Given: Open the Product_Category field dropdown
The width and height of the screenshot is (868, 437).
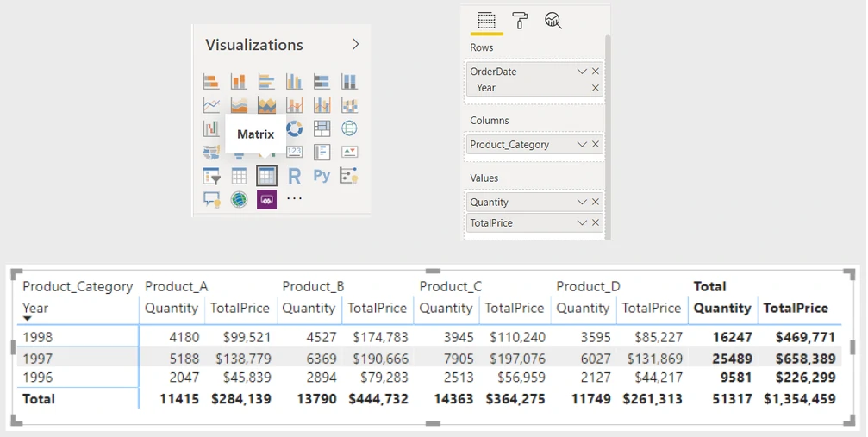Looking at the screenshot, I should pyautogui.click(x=581, y=145).
